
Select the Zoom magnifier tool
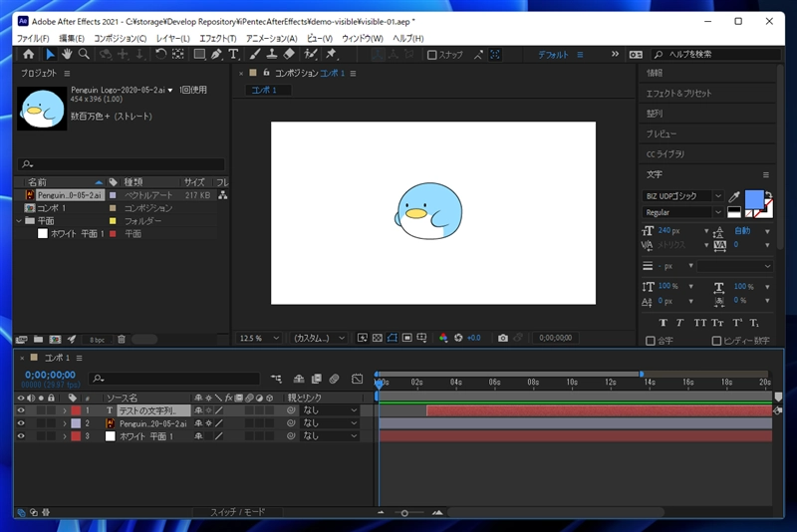click(84, 54)
